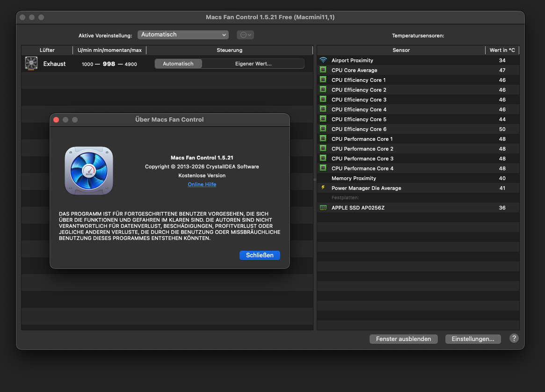Select Eigener Wert... for Exhaust fan

[254, 64]
